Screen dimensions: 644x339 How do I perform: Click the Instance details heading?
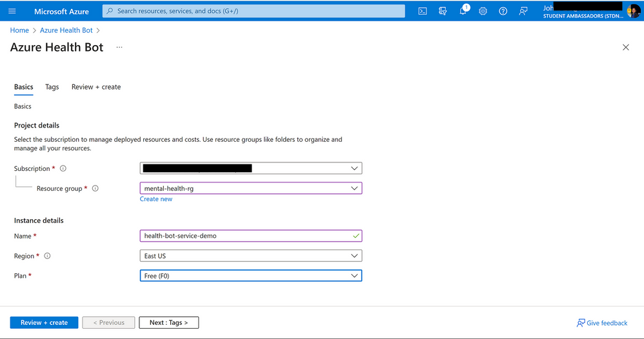tap(39, 221)
